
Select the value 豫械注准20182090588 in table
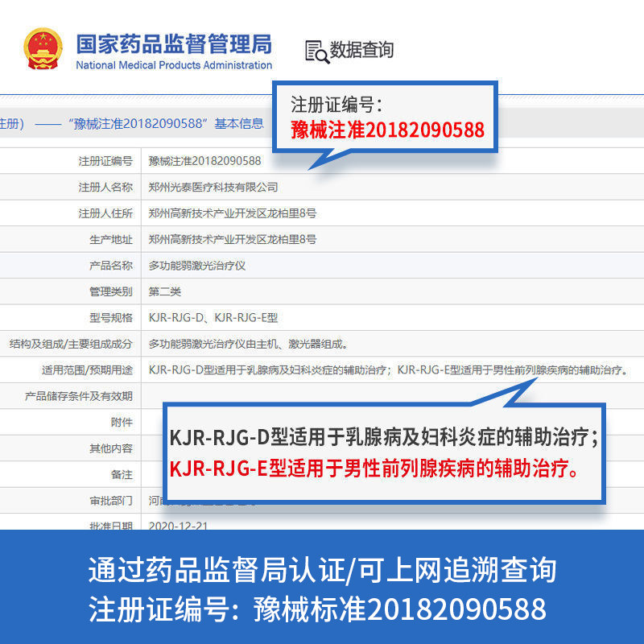[x=204, y=161]
